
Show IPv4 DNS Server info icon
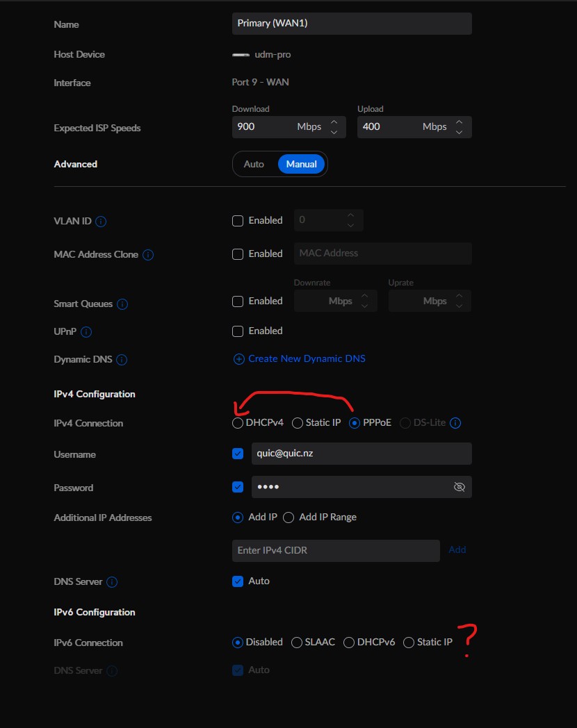112,581
